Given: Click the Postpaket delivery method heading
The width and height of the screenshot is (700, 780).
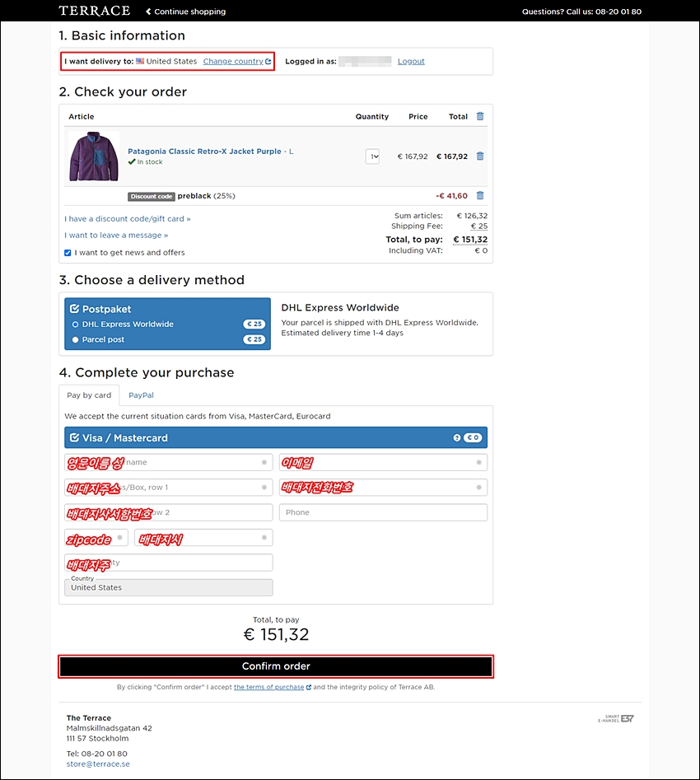Looking at the screenshot, I should 106,309.
